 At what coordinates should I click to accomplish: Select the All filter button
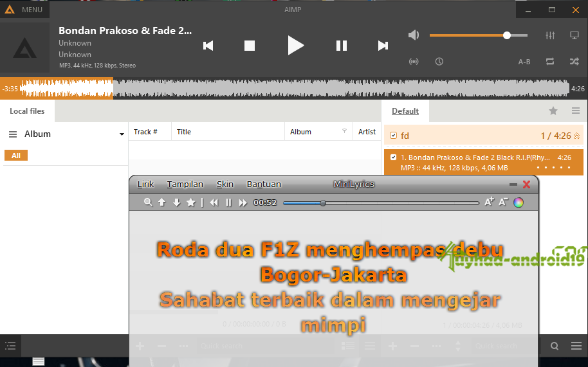[15, 156]
